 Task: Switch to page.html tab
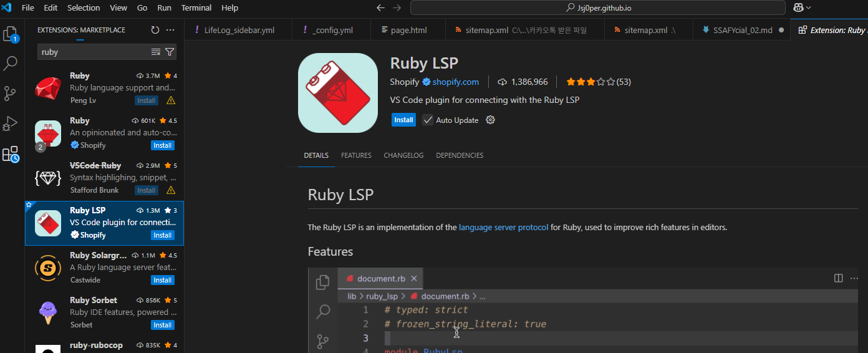pyautogui.click(x=408, y=30)
